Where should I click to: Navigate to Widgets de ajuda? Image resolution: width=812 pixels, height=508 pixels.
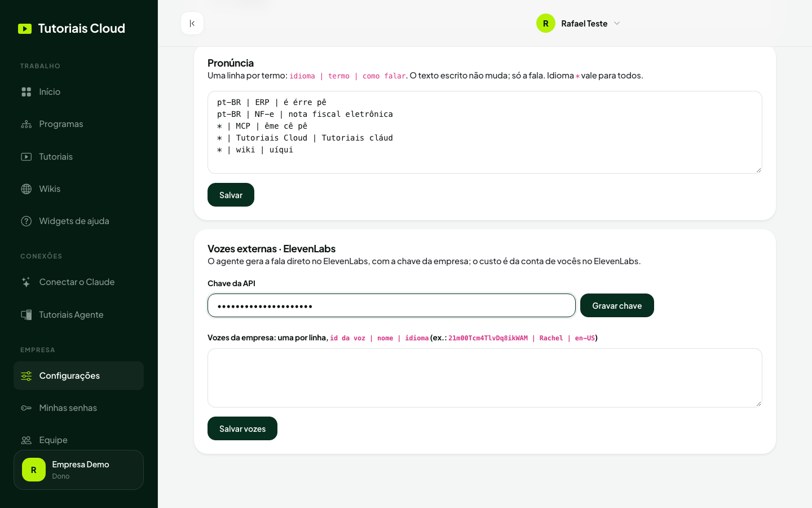(x=78, y=221)
